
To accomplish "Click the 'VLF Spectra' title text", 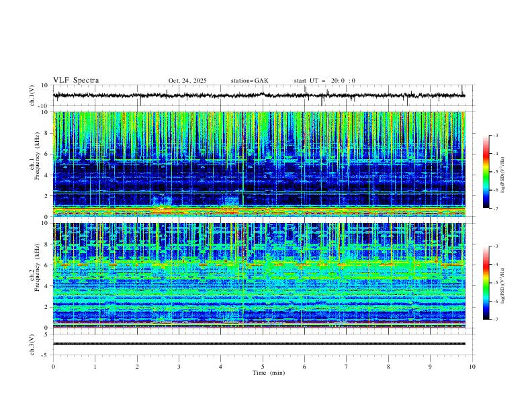I will (x=76, y=81).
